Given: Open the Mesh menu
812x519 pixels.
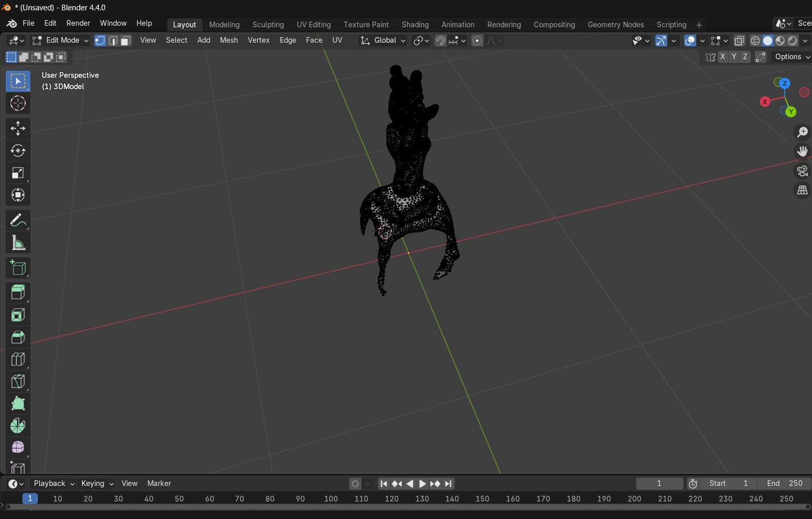Looking at the screenshot, I should click(229, 40).
